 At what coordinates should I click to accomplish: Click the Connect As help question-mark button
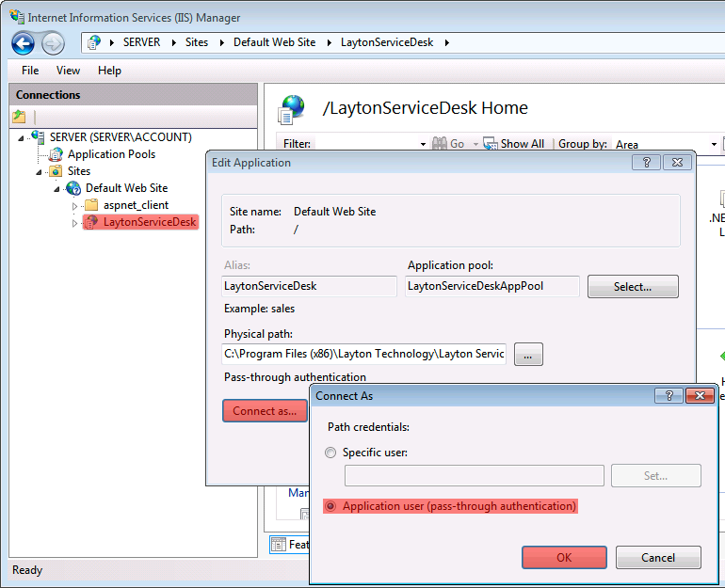tap(669, 395)
